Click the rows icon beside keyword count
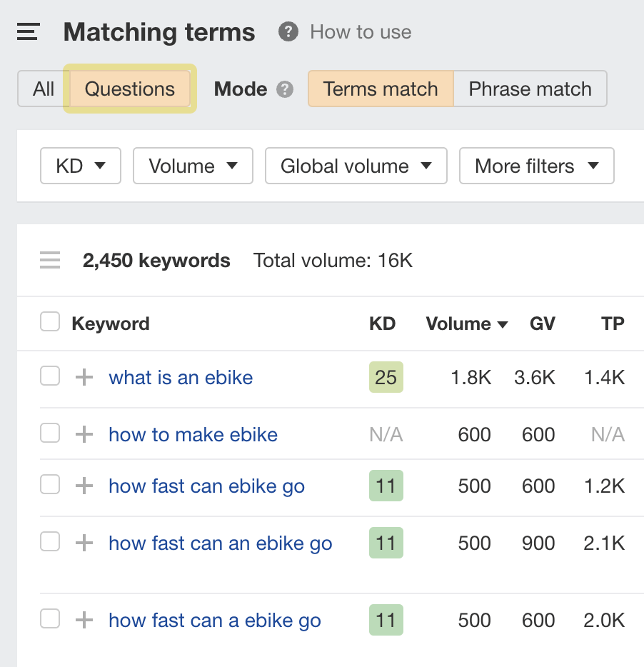Image resolution: width=644 pixels, height=667 pixels. tap(49, 260)
